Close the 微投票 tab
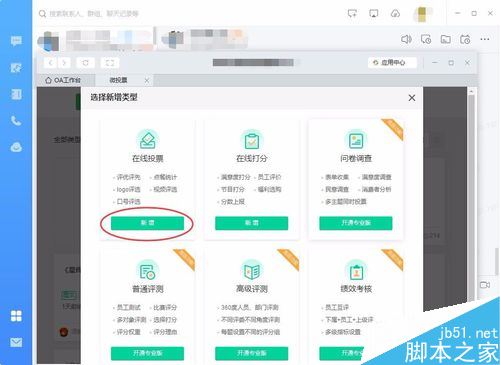 147,80
